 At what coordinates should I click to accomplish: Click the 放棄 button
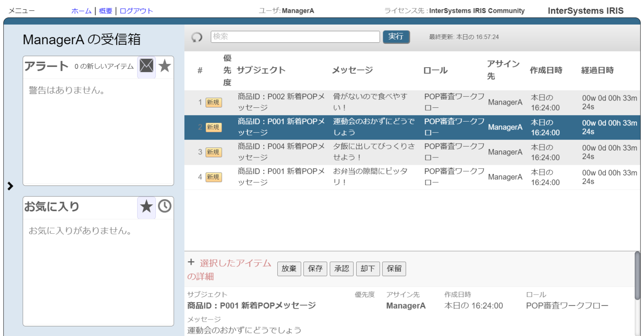point(289,268)
